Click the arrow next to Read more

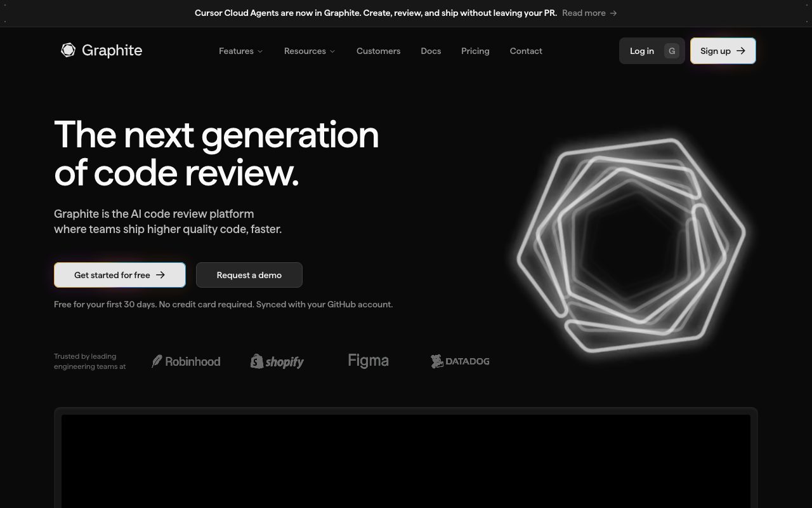point(613,13)
